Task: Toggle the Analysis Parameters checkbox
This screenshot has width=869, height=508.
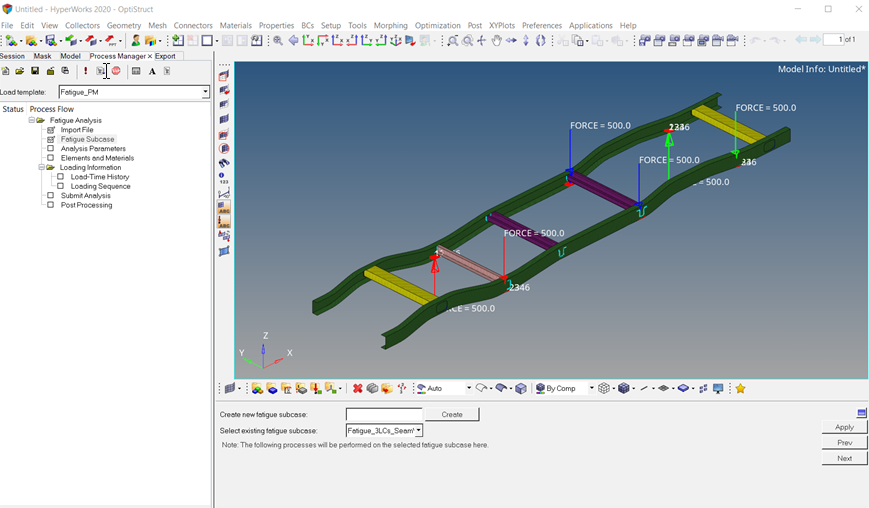Action: [x=51, y=149]
